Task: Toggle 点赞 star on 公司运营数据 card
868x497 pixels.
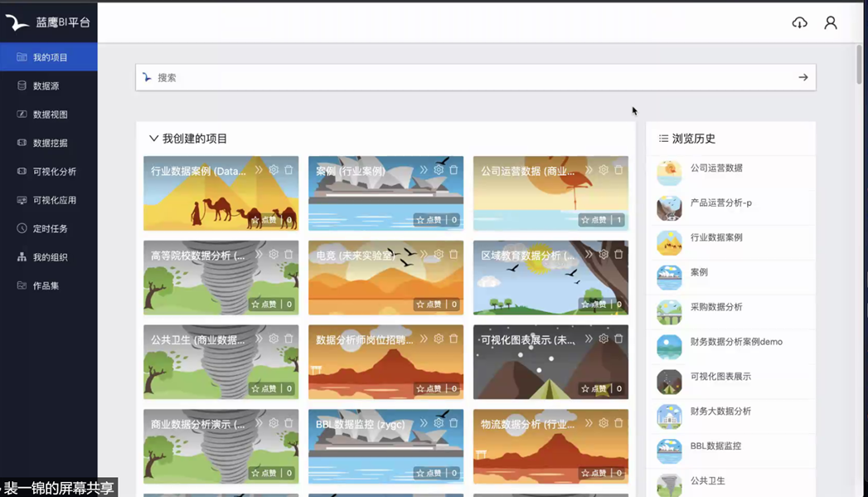Action: click(594, 220)
